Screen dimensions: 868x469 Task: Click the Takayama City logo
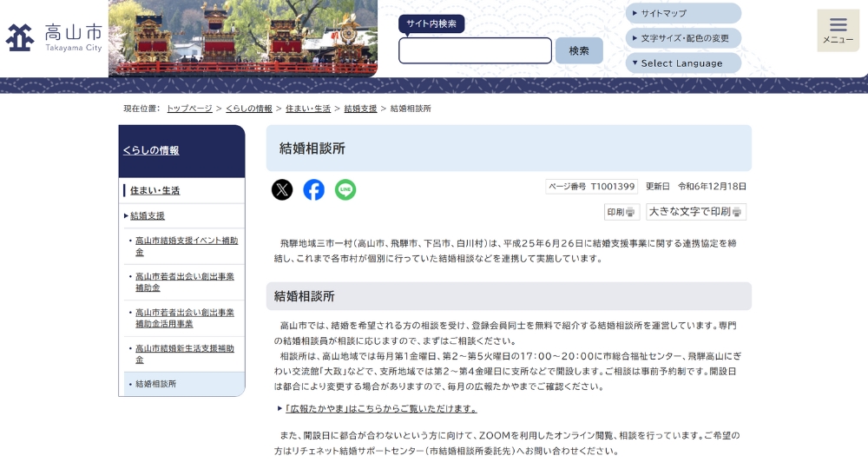(x=54, y=37)
